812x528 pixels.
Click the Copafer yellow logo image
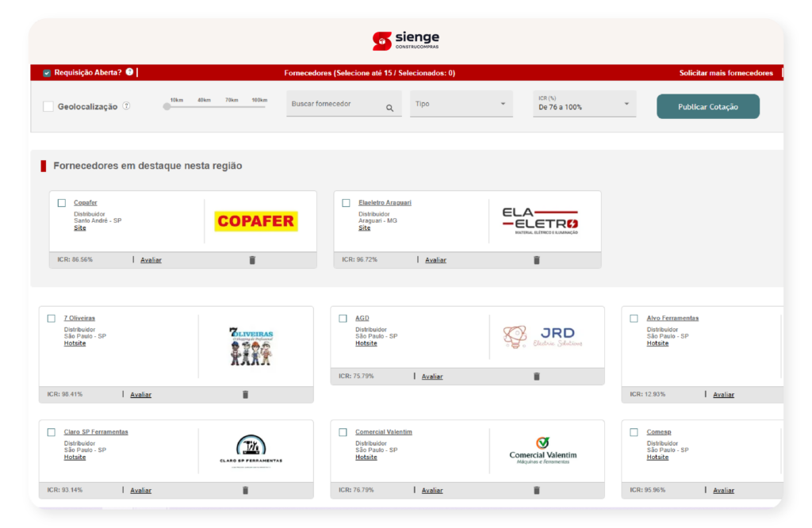pos(256,221)
